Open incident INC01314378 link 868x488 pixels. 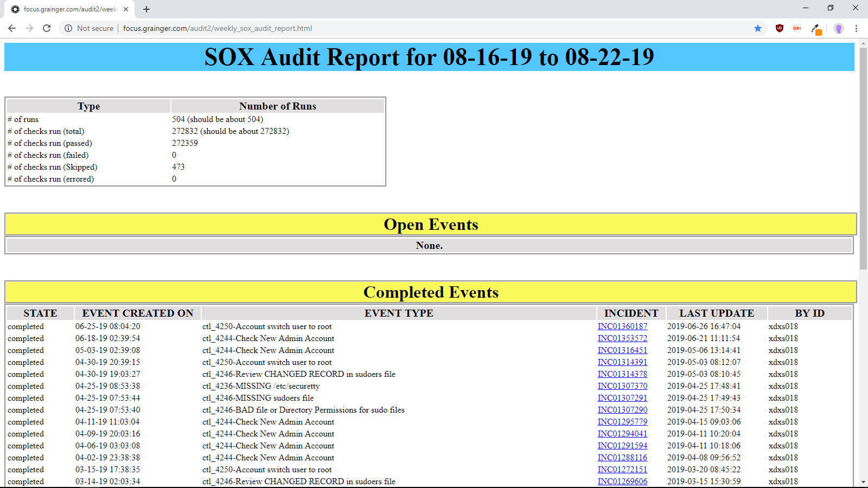pos(622,374)
